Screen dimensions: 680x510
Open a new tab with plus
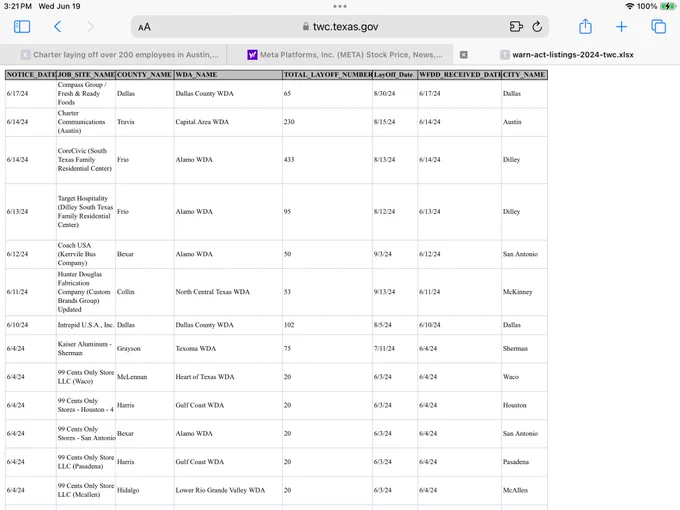[x=621, y=26]
